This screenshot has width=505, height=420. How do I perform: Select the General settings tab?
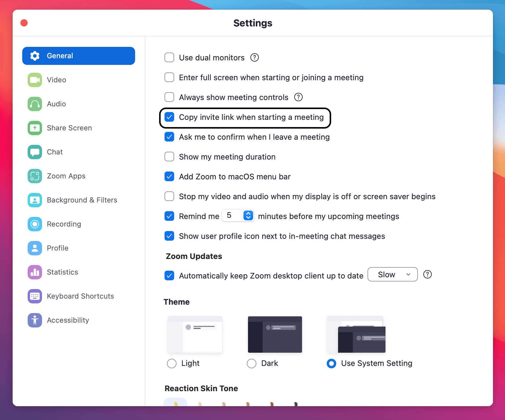click(79, 56)
